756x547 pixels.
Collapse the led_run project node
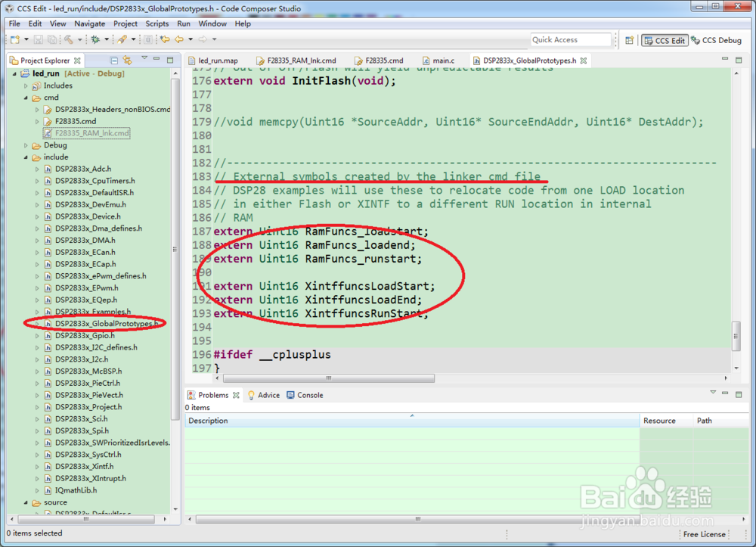pyautogui.click(x=14, y=74)
